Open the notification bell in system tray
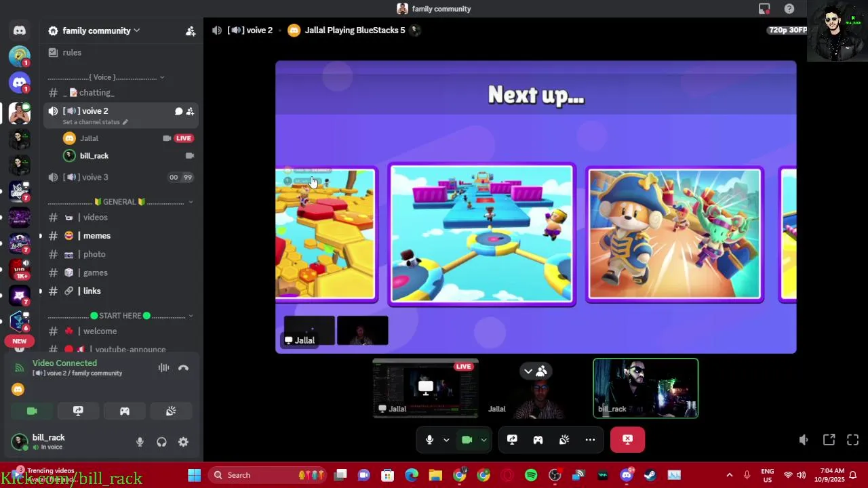868x488 pixels. coord(853,475)
